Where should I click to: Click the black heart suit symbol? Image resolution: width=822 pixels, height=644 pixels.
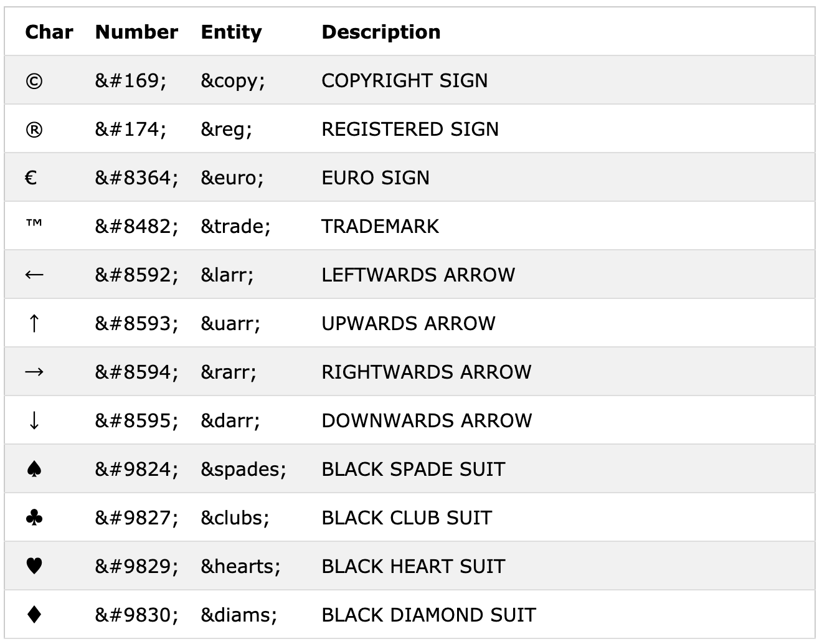pyautogui.click(x=34, y=566)
